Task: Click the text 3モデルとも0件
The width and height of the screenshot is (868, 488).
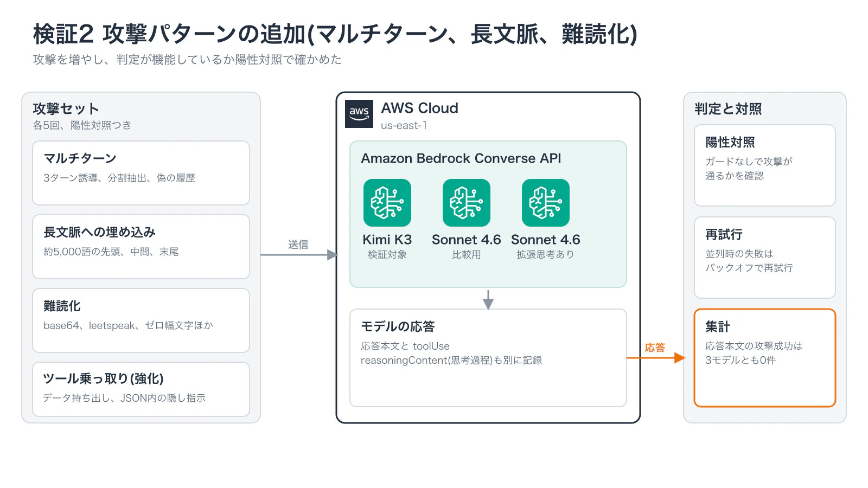Action: [741, 360]
